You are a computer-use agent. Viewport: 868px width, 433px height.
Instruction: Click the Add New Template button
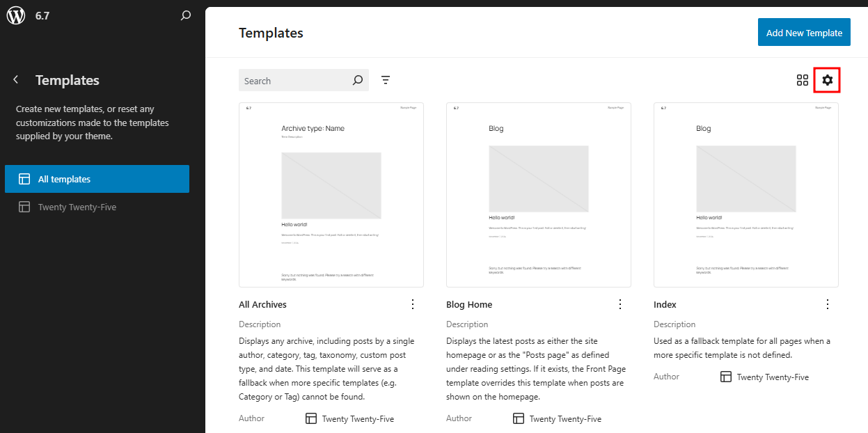coord(804,32)
